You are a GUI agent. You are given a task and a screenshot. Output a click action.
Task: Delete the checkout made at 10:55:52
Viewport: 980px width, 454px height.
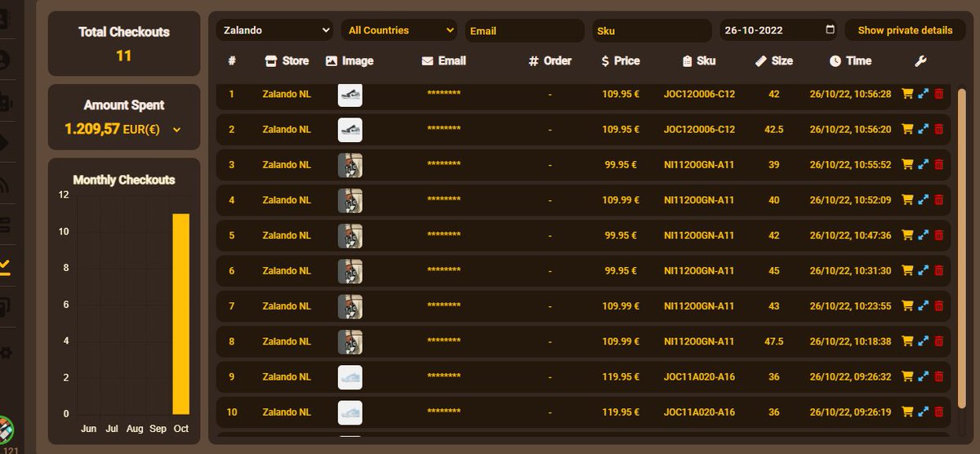click(938, 164)
